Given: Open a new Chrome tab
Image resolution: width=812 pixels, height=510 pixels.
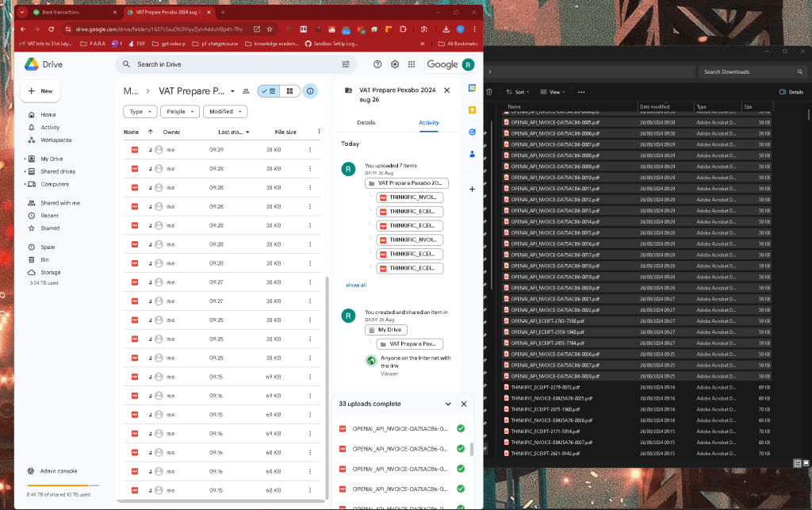Looking at the screenshot, I should coord(223,12).
